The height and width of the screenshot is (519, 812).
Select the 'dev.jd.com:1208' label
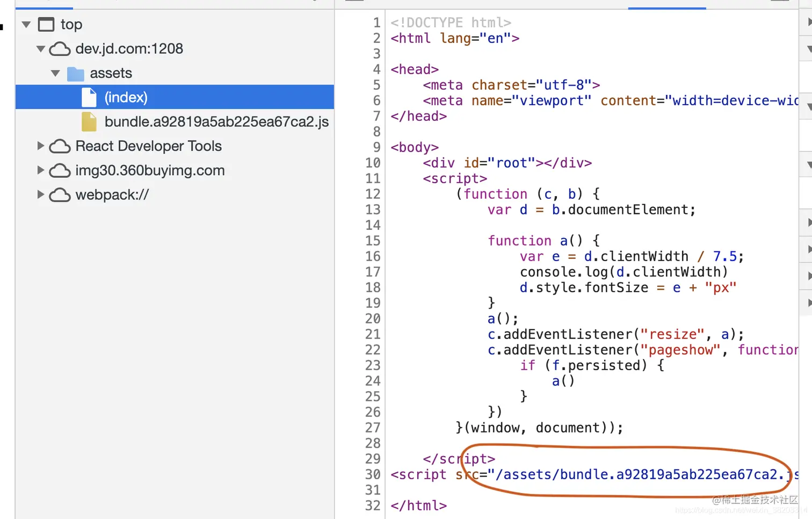coord(129,49)
